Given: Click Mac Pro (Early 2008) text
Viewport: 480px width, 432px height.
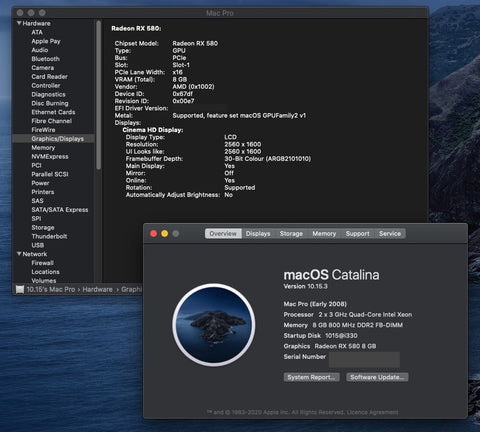Looking at the screenshot, I should [315, 304].
